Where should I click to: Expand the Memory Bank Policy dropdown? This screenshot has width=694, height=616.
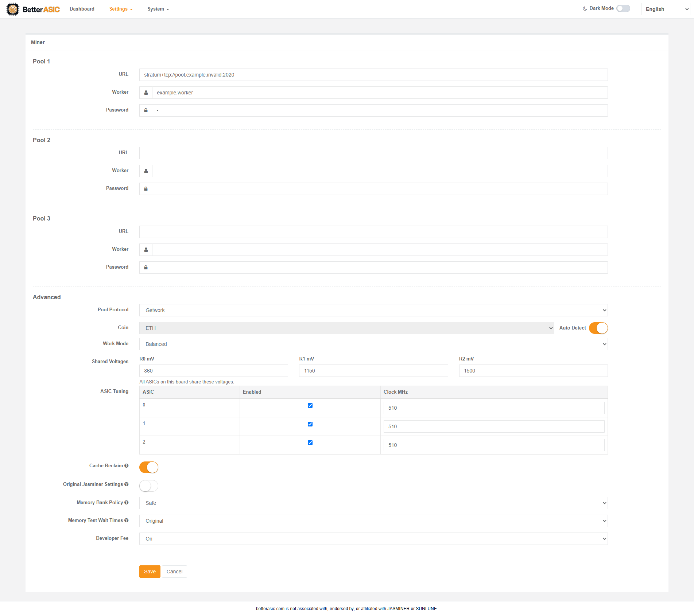pos(373,503)
